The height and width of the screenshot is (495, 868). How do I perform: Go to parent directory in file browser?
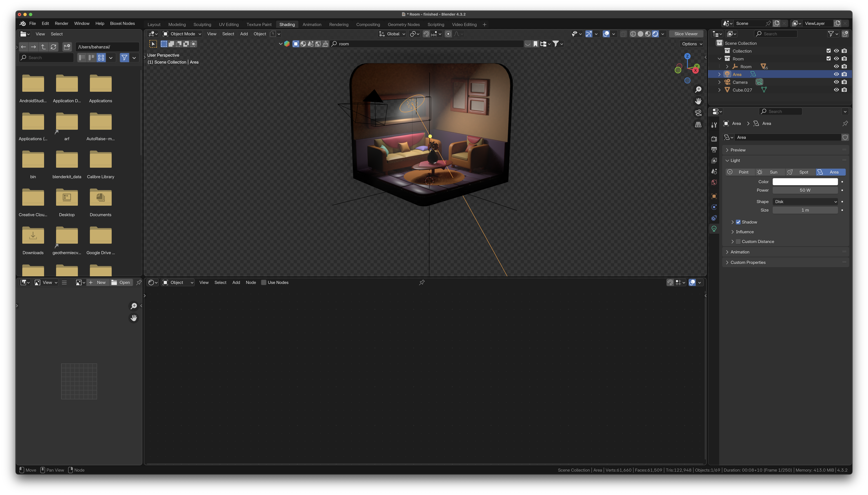click(x=43, y=47)
